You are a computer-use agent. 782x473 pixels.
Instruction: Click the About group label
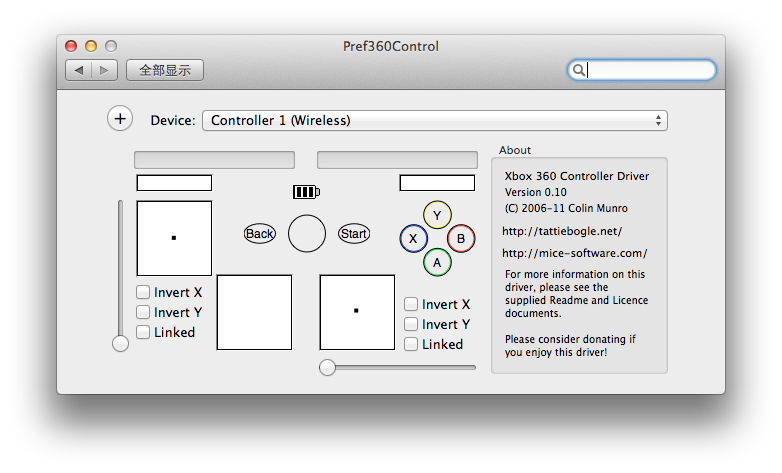(x=515, y=150)
